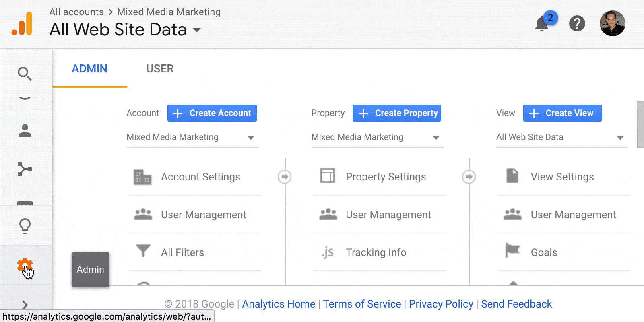Open the user profile avatar
The image size is (644, 322).
[612, 24]
